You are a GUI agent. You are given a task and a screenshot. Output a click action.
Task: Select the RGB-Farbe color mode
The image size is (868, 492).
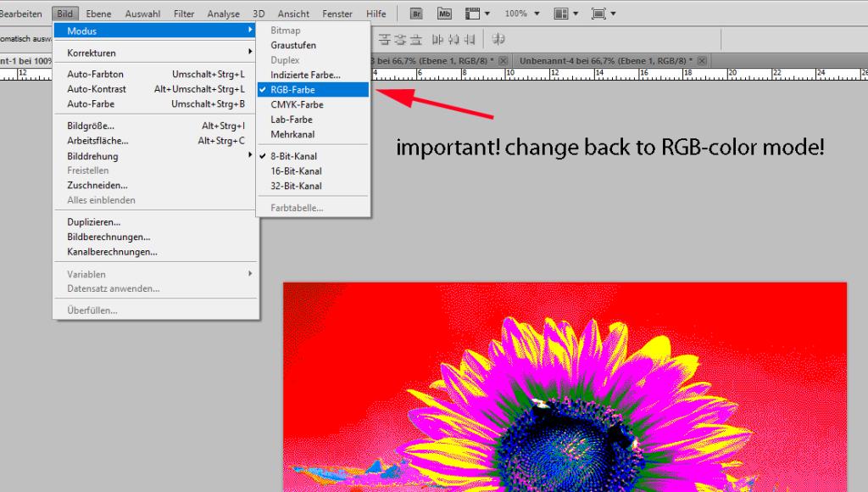coord(292,89)
